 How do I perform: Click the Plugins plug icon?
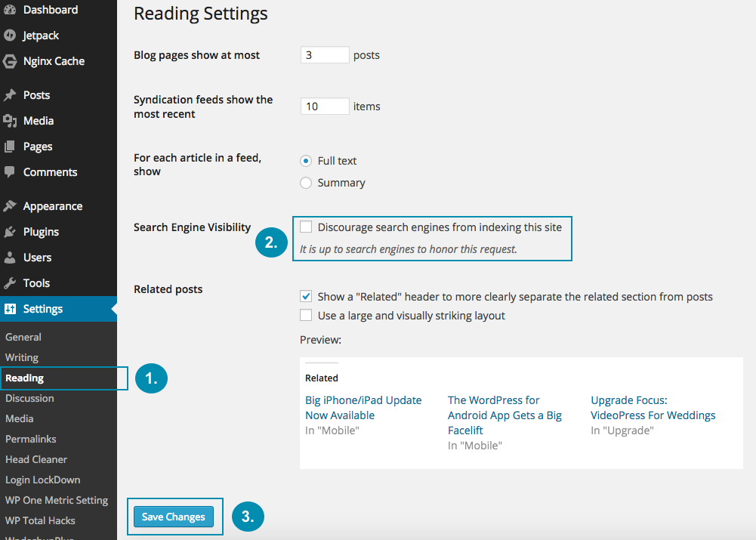point(10,232)
